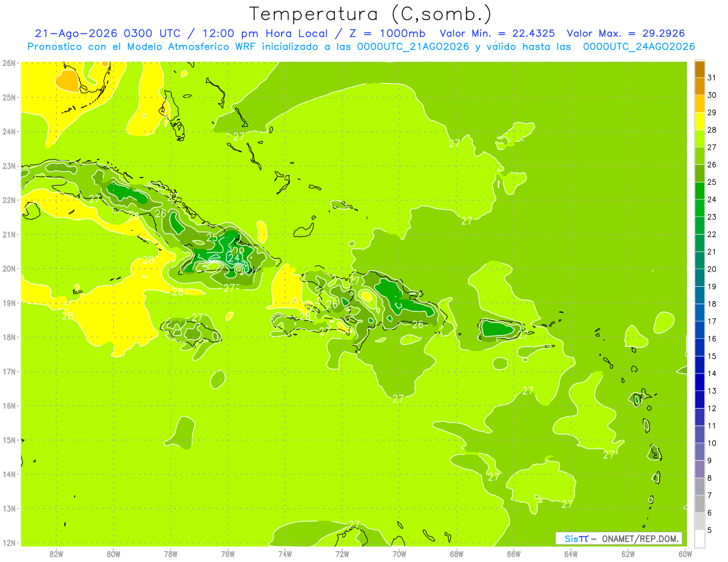Click the "24N" latitude axis label
Screen dimensions: 728x562
tap(8, 132)
